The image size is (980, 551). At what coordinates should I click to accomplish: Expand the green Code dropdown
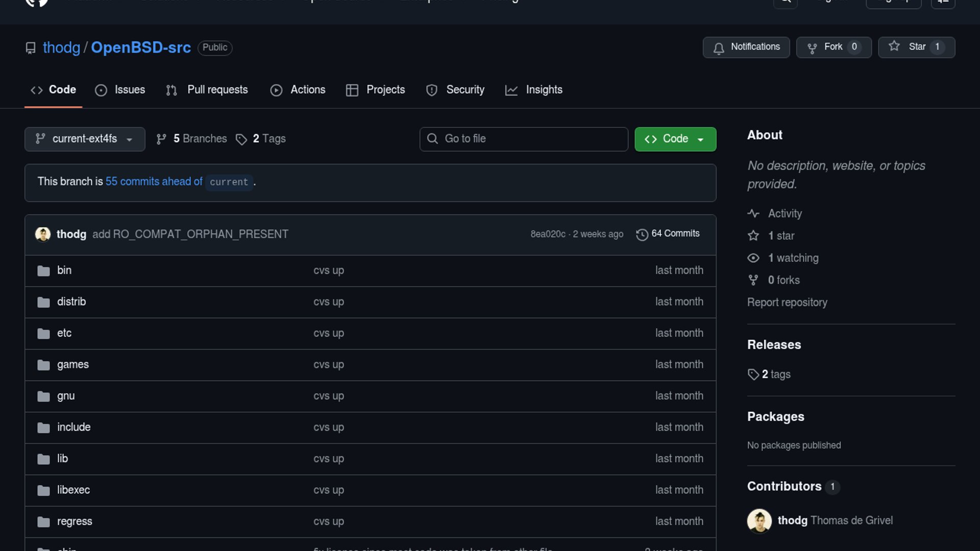pyautogui.click(x=675, y=139)
